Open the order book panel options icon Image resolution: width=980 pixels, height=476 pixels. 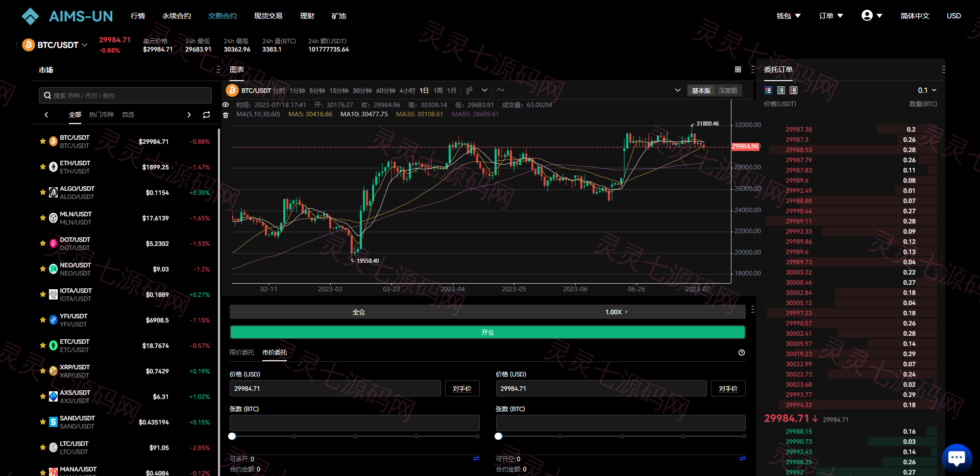click(x=943, y=69)
